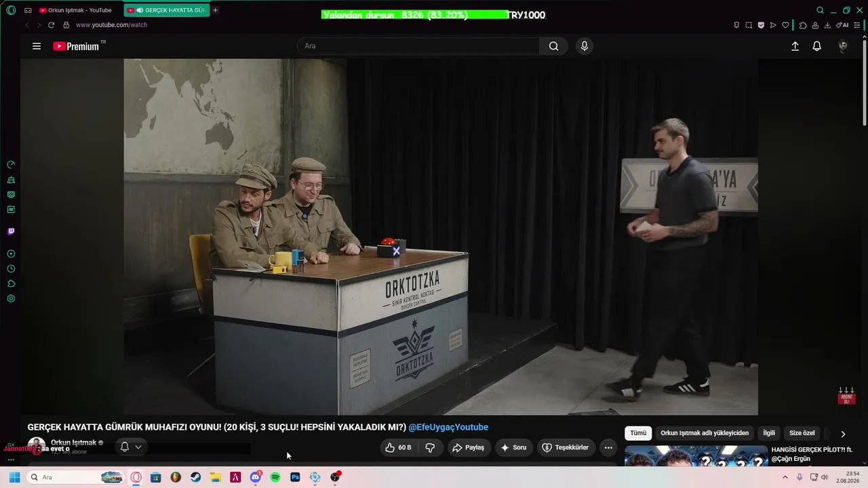Open the three-dot more actions menu
The image size is (868, 488).
[x=608, y=447]
